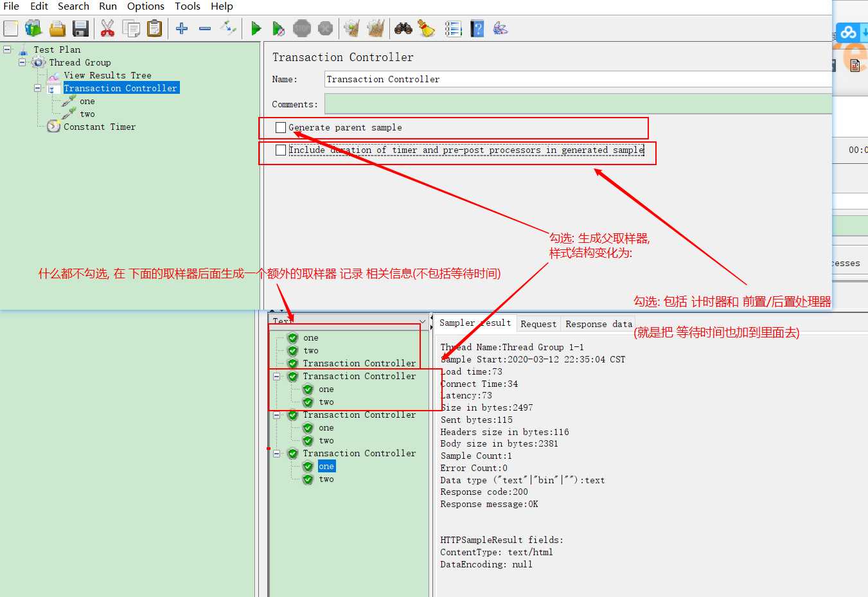Select the highlighted Transaction Controller tree item
This screenshot has width=868, height=597.
pos(120,88)
